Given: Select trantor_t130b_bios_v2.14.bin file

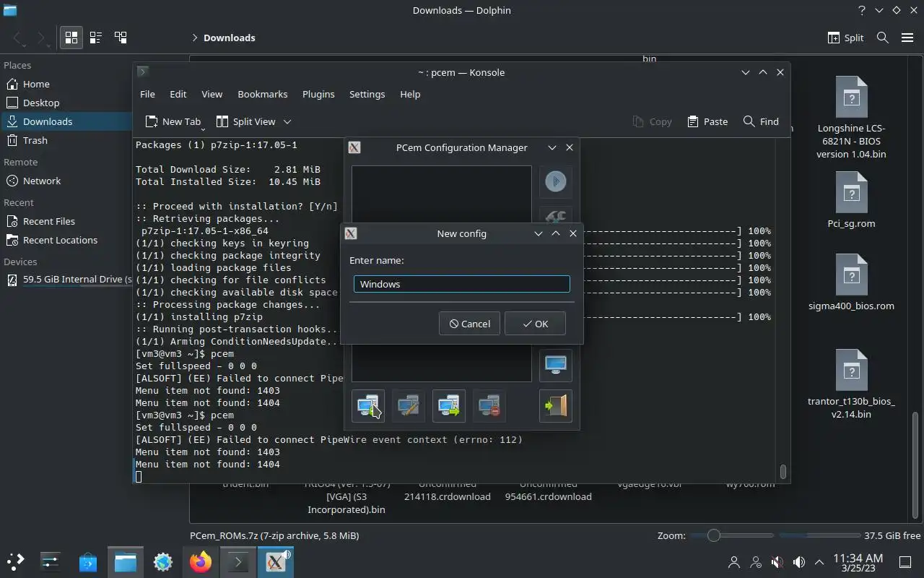Looking at the screenshot, I should click(851, 384).
